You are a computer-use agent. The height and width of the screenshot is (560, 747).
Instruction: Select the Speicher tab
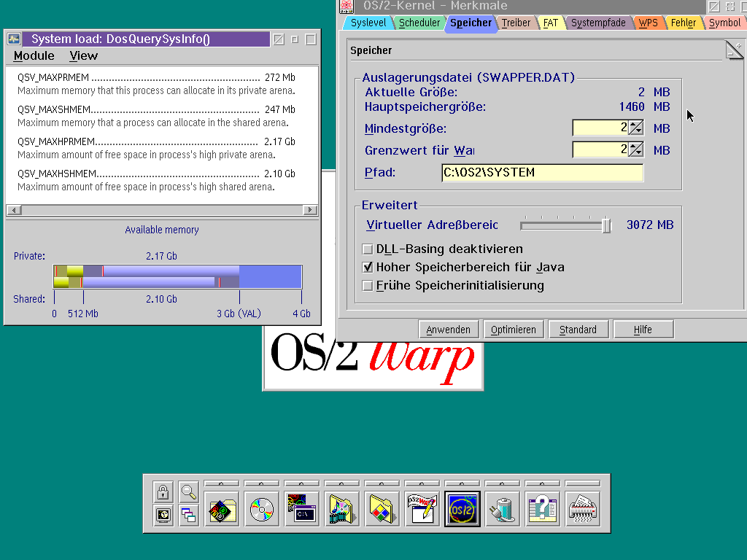(x=471, y=23)
